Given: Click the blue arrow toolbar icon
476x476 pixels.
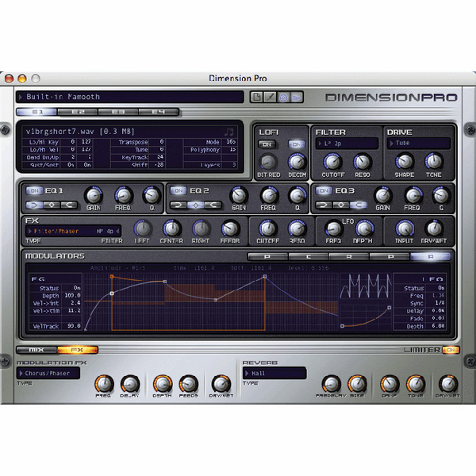Looking at the screenshot, I should [x=297, y=97].
